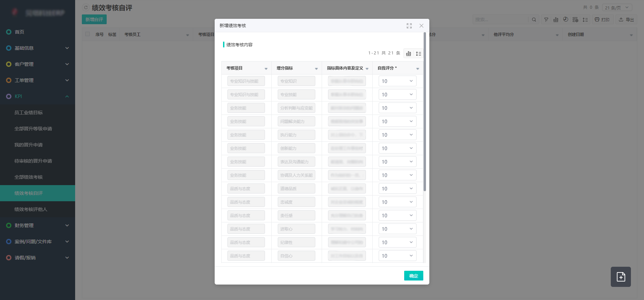Open 自我评分 column header filter arrow
This screenshot has width=644, height=300.
click(418, 69)
